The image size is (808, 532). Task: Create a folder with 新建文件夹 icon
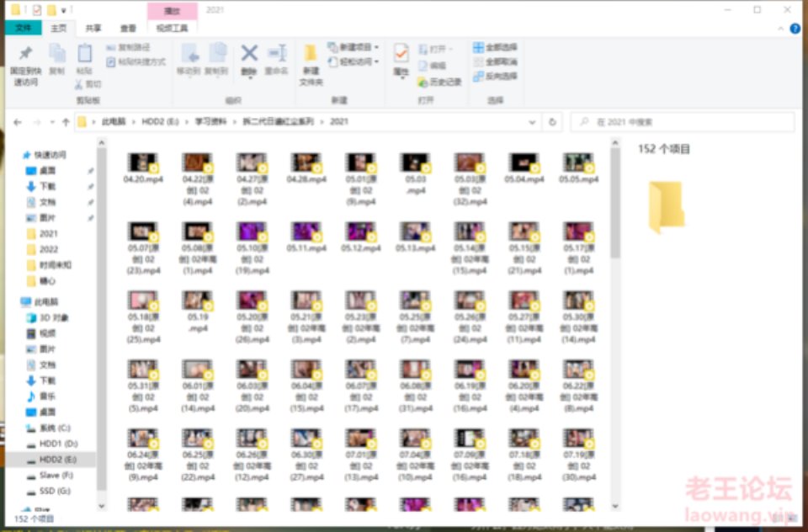pyautogui.click(x=311, y=56)
